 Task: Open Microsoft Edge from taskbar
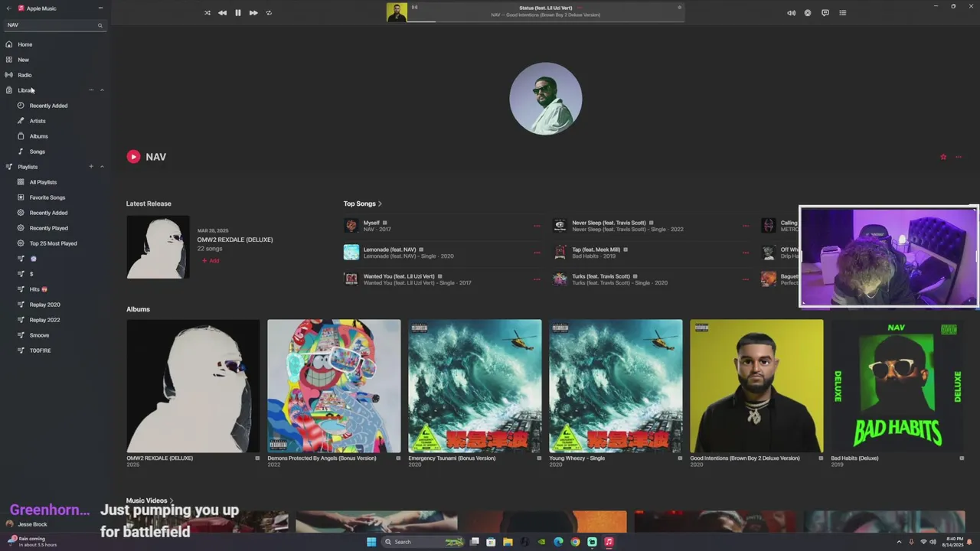(558, 542)
